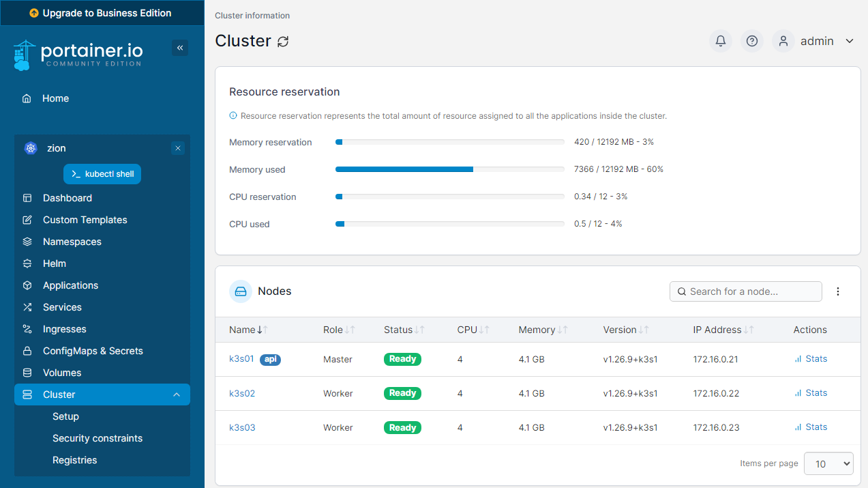Open node k3s03 details link
868x488 pixels.
[242, 427]
